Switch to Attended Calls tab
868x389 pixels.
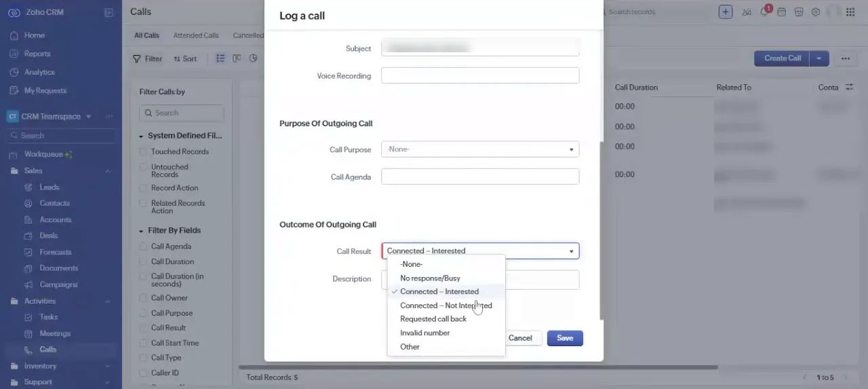[x=196, y=35]
